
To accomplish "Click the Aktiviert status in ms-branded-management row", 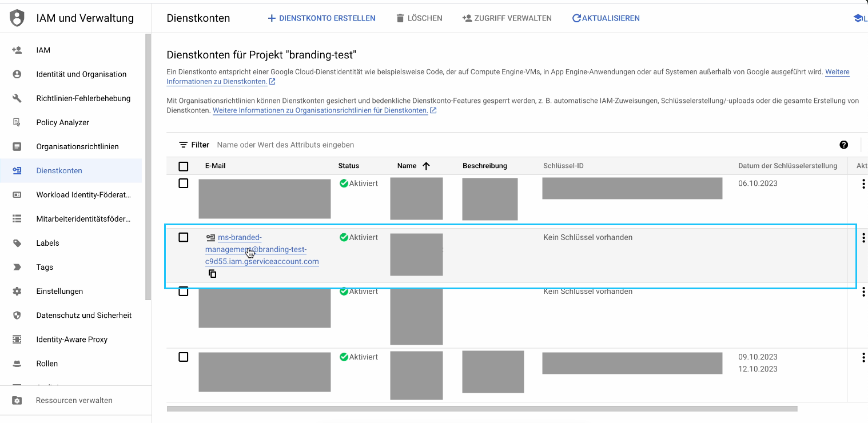I will [359, 237].
